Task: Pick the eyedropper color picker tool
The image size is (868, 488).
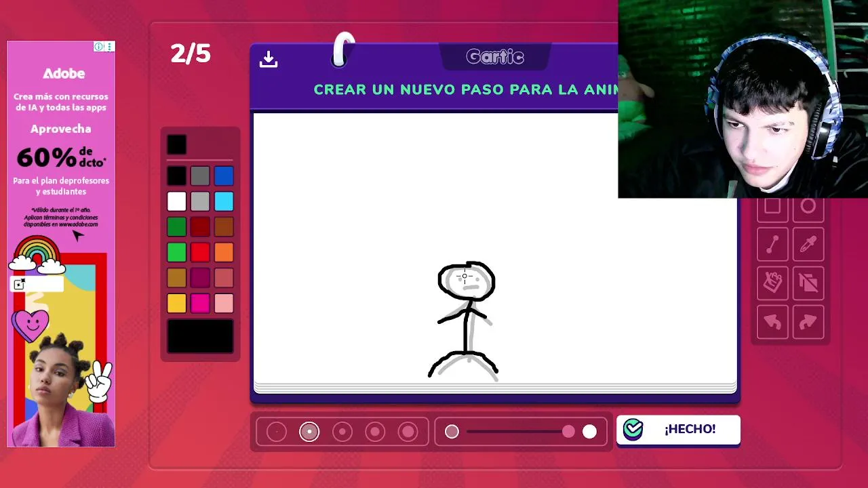Action: (x=808, y=245)
